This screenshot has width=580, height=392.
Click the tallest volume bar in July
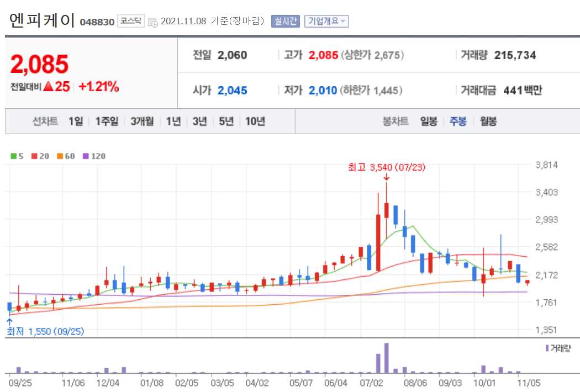(387, 358)
